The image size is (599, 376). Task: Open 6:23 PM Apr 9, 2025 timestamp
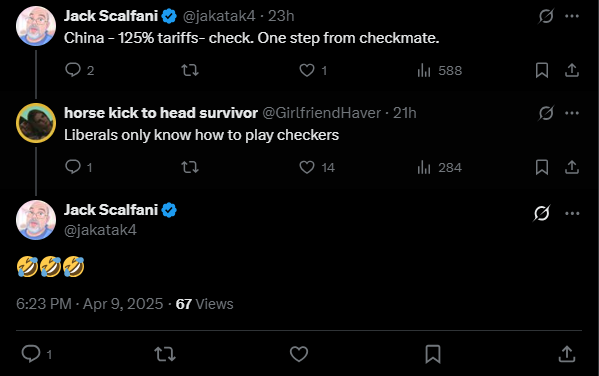90,304
